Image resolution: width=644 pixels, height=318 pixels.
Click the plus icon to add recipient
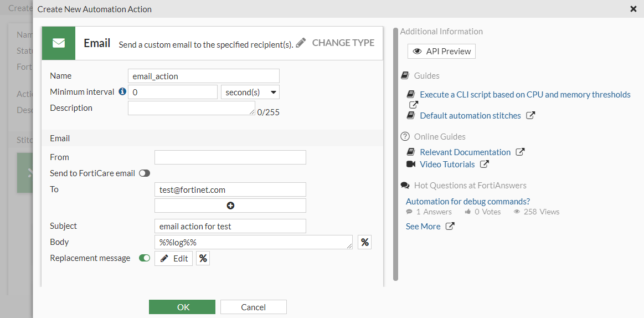coord(230,206)
